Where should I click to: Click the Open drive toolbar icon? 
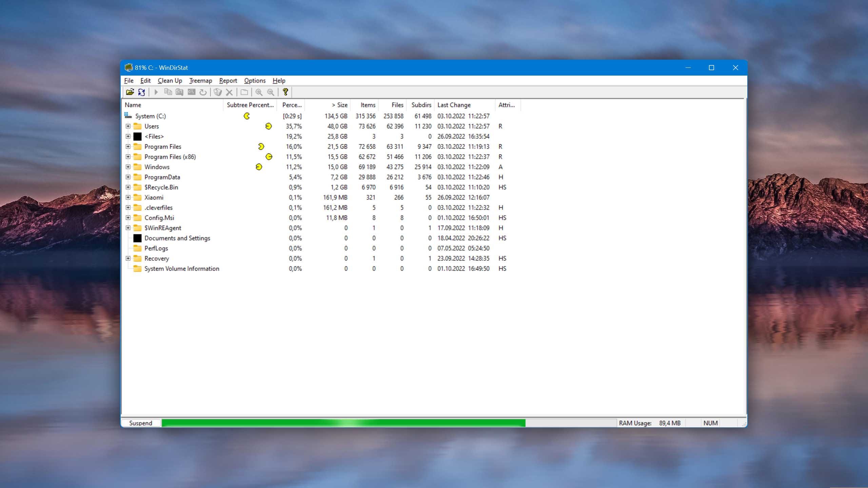click(130, 92)
